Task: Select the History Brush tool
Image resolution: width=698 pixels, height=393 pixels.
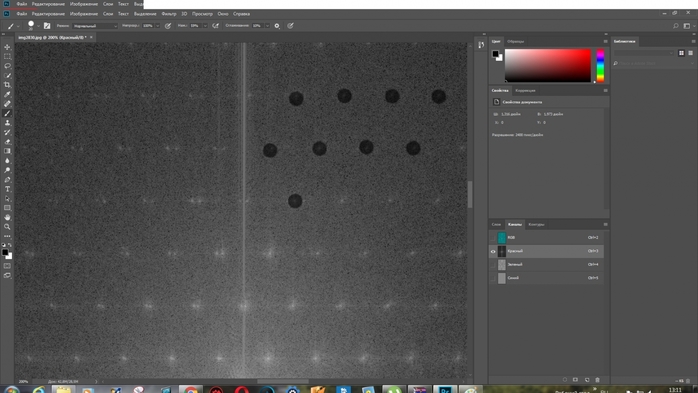Action: pos(7,132)
